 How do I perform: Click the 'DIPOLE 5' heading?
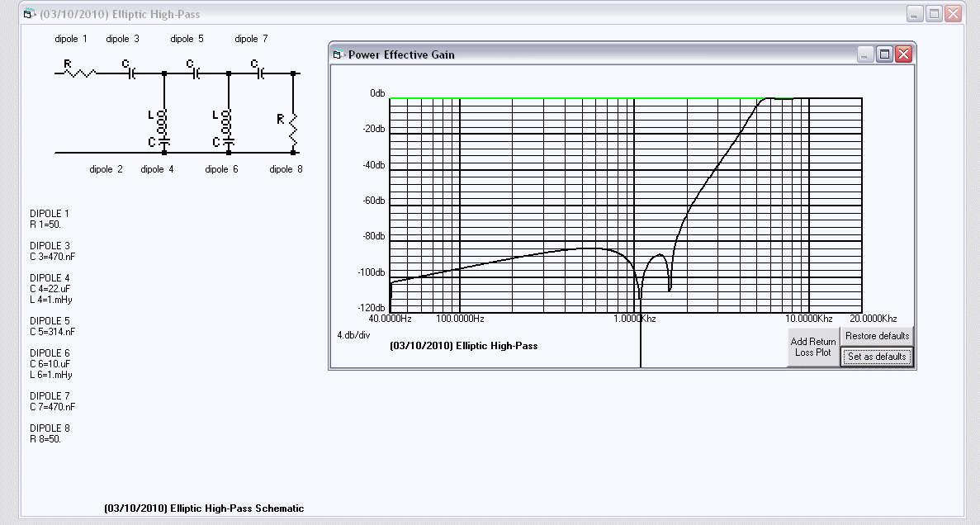[50, 321]
